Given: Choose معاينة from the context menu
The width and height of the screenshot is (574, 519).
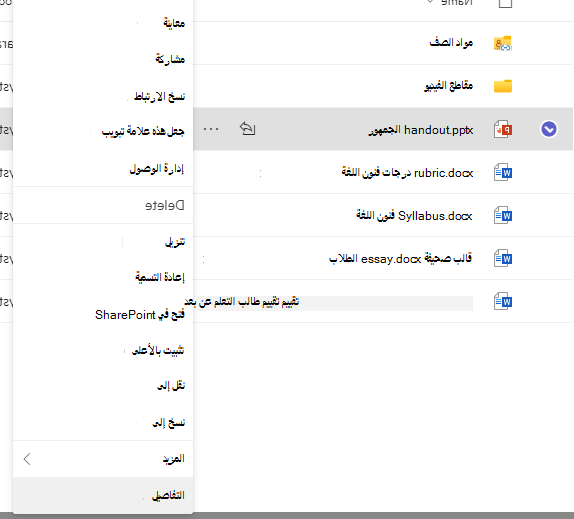Looking at the screenshot, I should tap(103, 23).
